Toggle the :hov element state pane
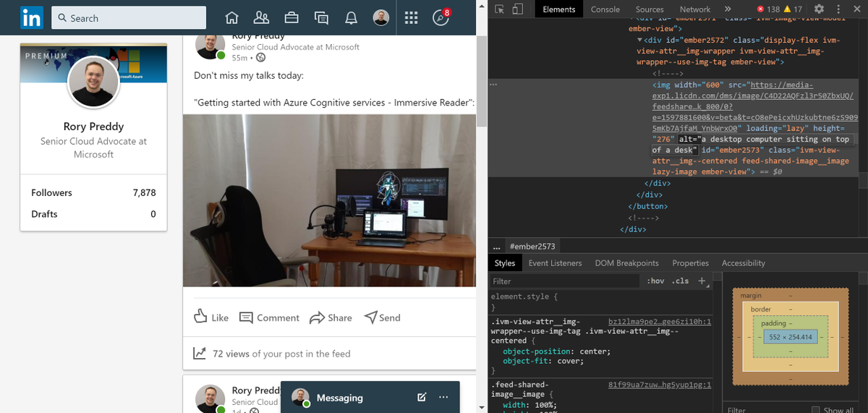The height and width of the screenshot is (413, 868). (655, 281)
